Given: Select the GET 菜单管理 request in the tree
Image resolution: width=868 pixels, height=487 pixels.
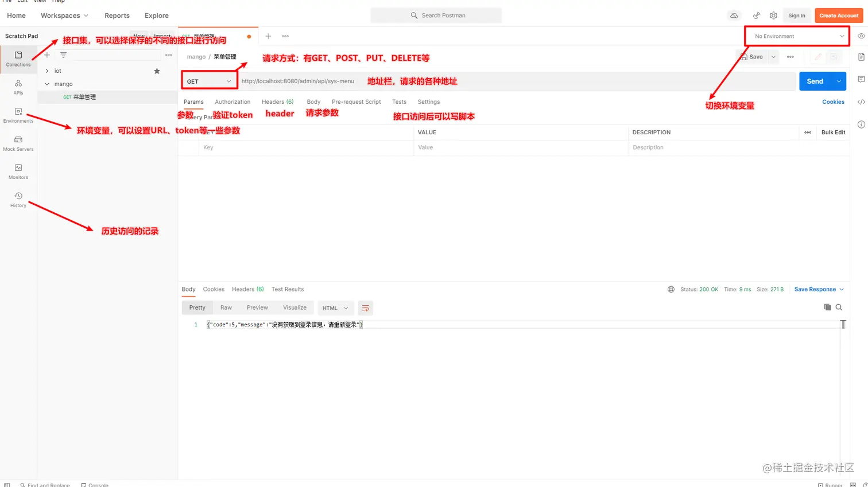Looking at the screenshot, I should click(x=108, y=97).
